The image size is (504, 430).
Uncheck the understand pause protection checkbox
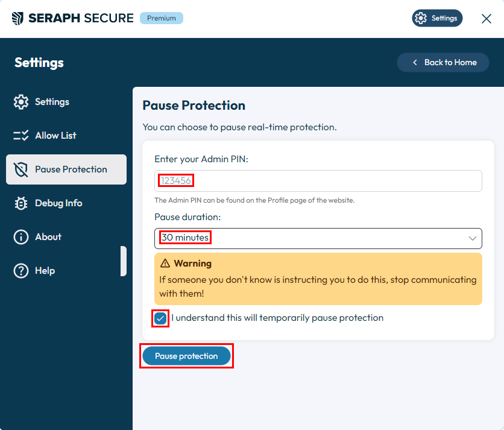click(x=160, y=318)
